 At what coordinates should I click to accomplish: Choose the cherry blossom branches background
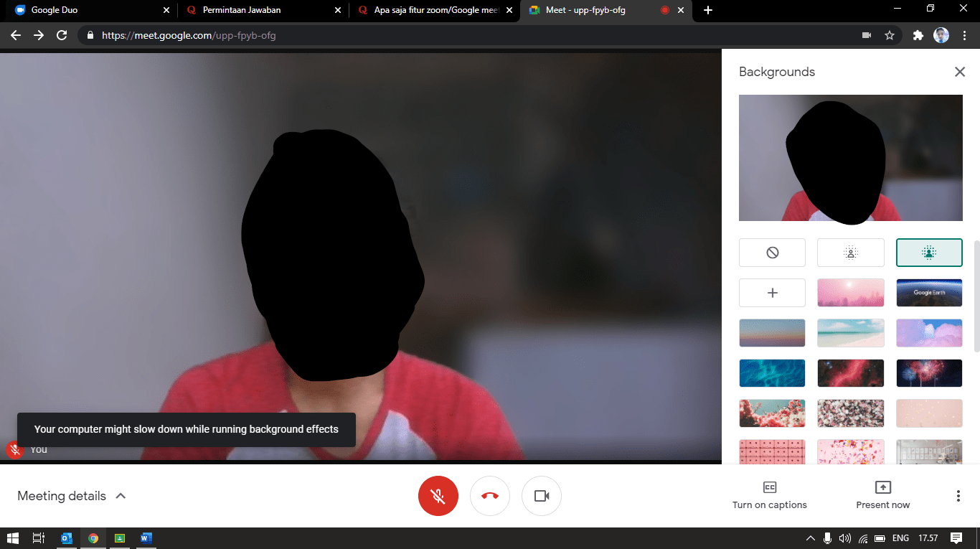point(772,413)
